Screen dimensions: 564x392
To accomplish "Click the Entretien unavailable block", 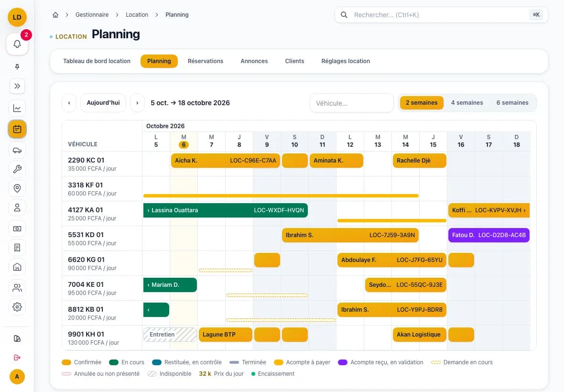I will [x=170, y=335].
